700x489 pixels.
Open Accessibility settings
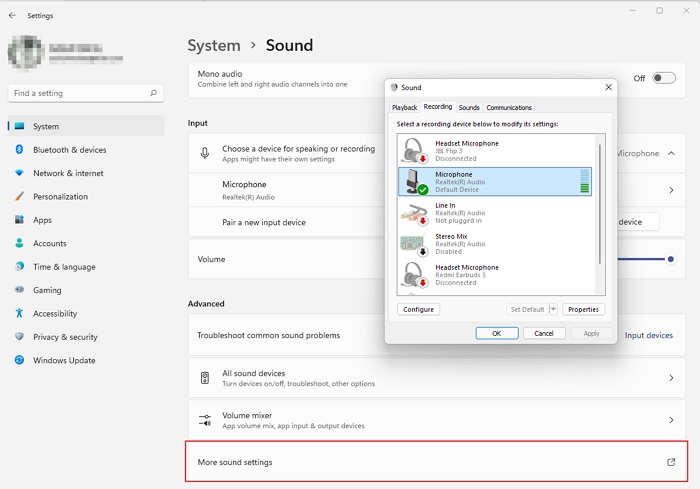pyautogui.click(x=86, y=313)
